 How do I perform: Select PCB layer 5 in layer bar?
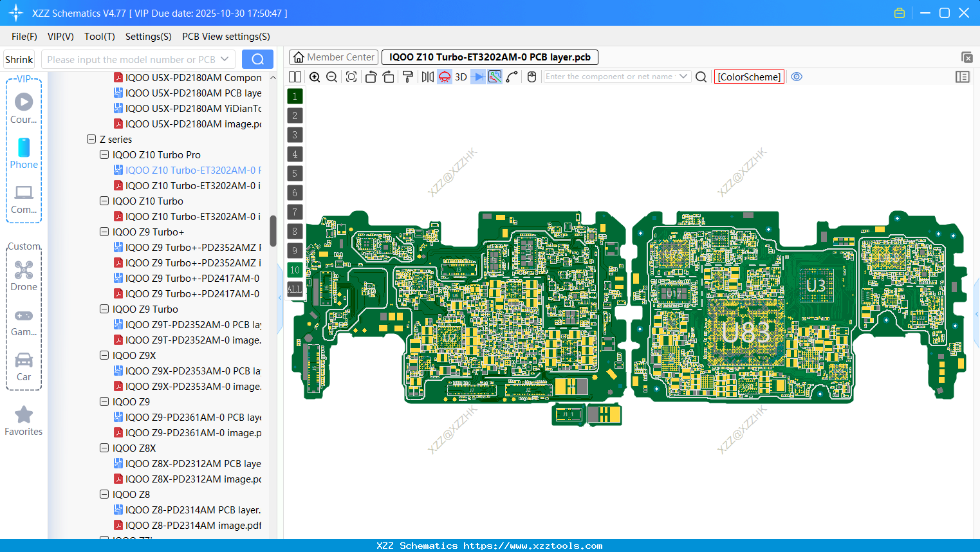[x=295, y=174]
